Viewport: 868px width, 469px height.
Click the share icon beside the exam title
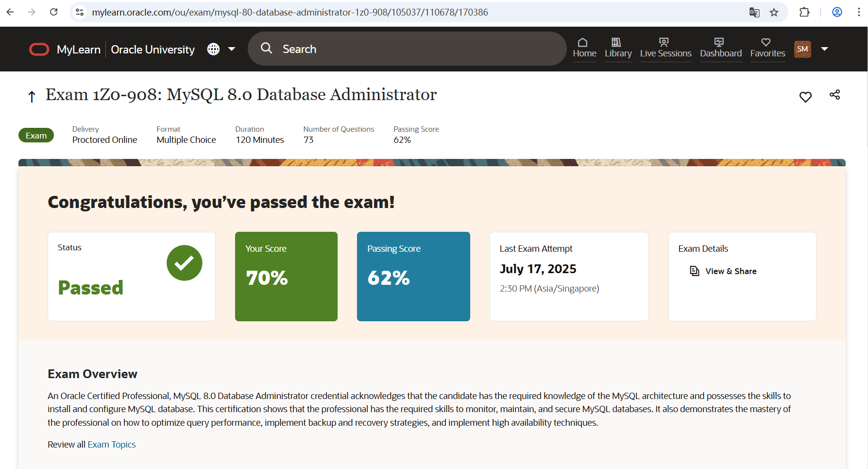point(834,95)
